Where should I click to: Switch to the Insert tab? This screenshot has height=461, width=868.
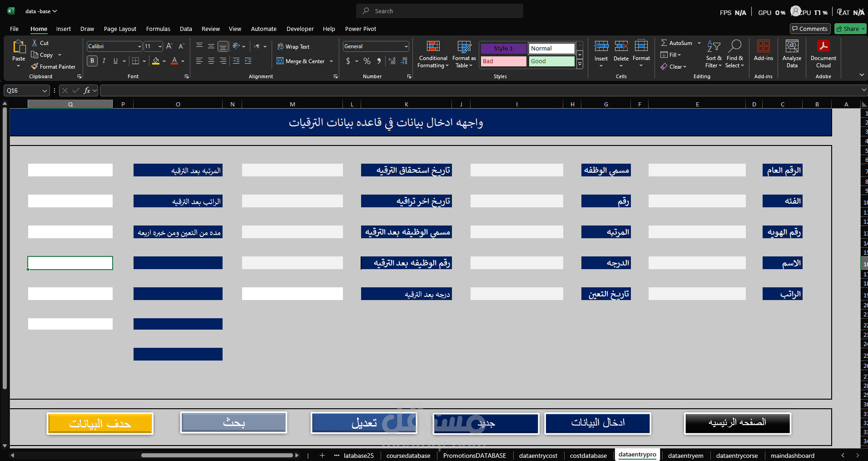(64, 29)
